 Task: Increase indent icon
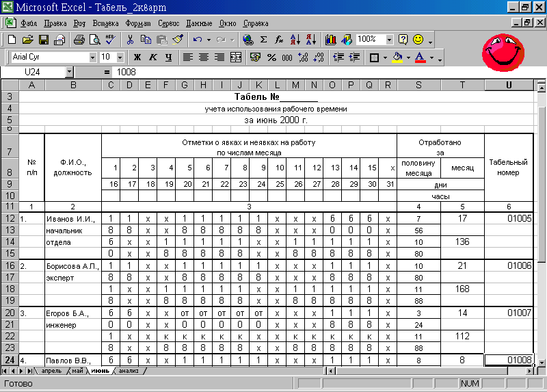click(x=354, y=57)
